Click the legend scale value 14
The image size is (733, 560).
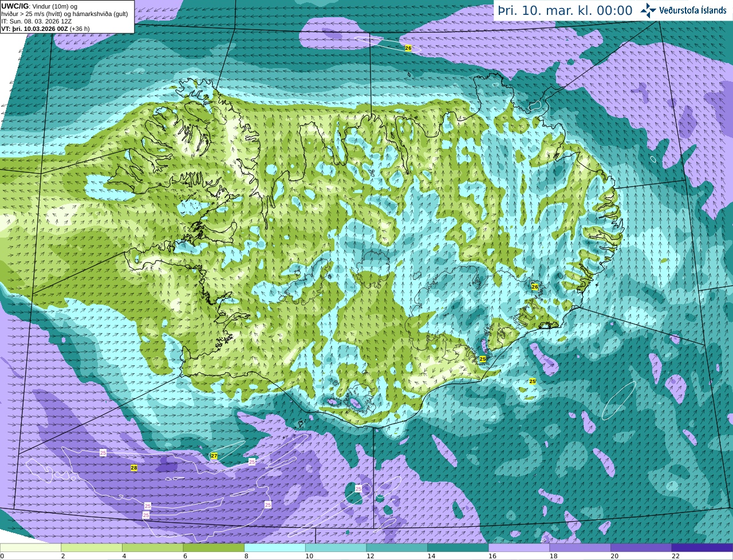[431, 555]
